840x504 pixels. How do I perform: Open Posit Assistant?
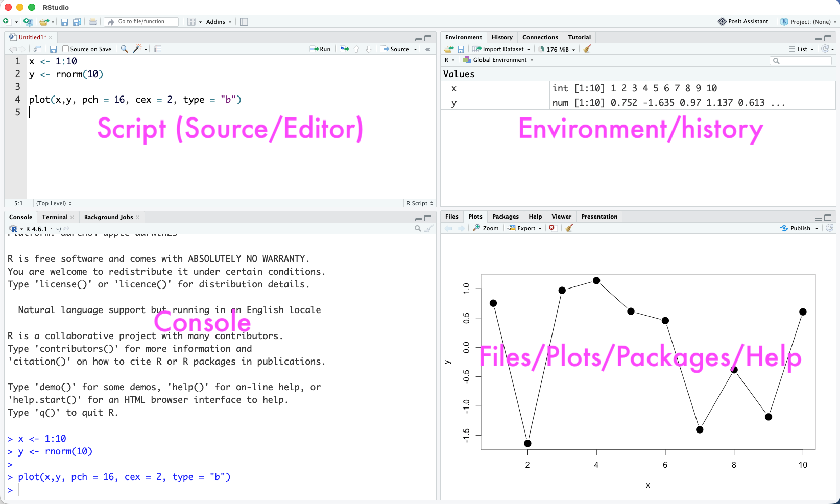pyautogui.click(x=743, y=21)
